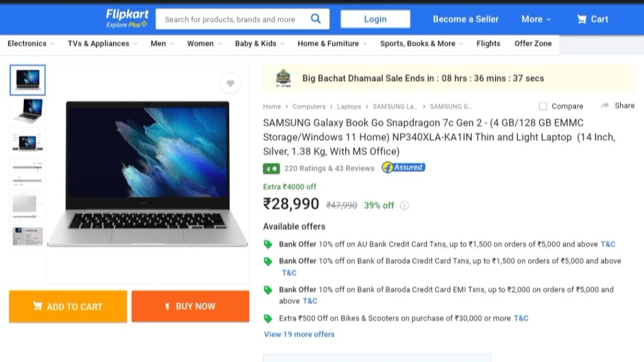Viewport: 644px width, 362px height.
Task: Click the BUY NOW button
Action: 190,307
